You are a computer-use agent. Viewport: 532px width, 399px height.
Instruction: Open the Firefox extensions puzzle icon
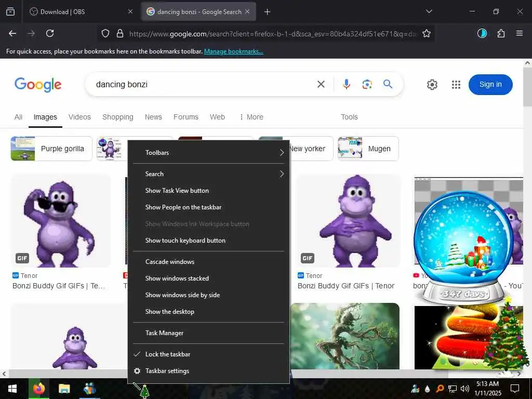coord(501,33)
